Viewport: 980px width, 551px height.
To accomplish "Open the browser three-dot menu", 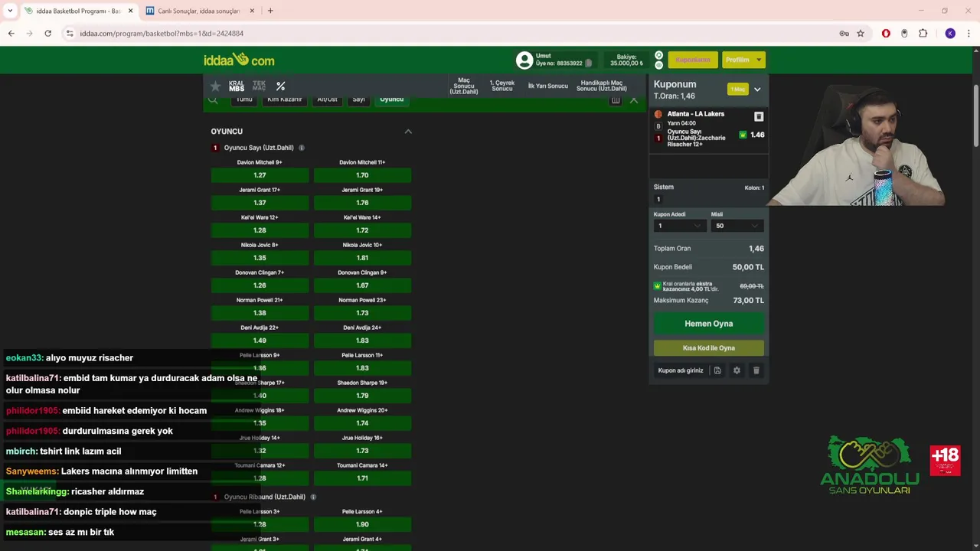I will point(969,34).
